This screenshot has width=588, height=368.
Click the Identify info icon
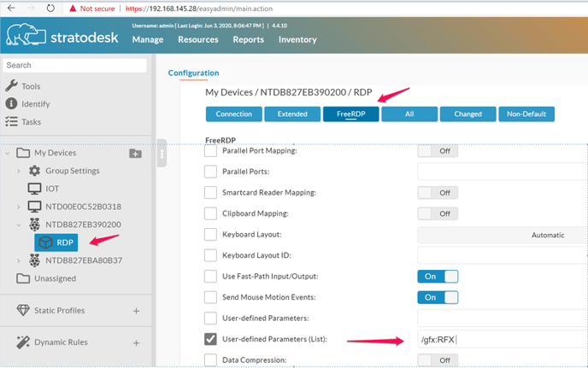[11, 104]
